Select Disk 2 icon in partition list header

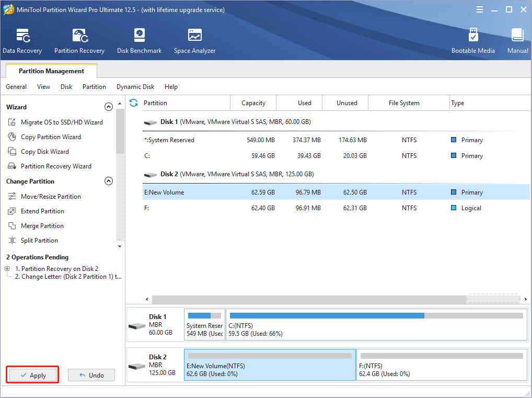coord(151,175)
